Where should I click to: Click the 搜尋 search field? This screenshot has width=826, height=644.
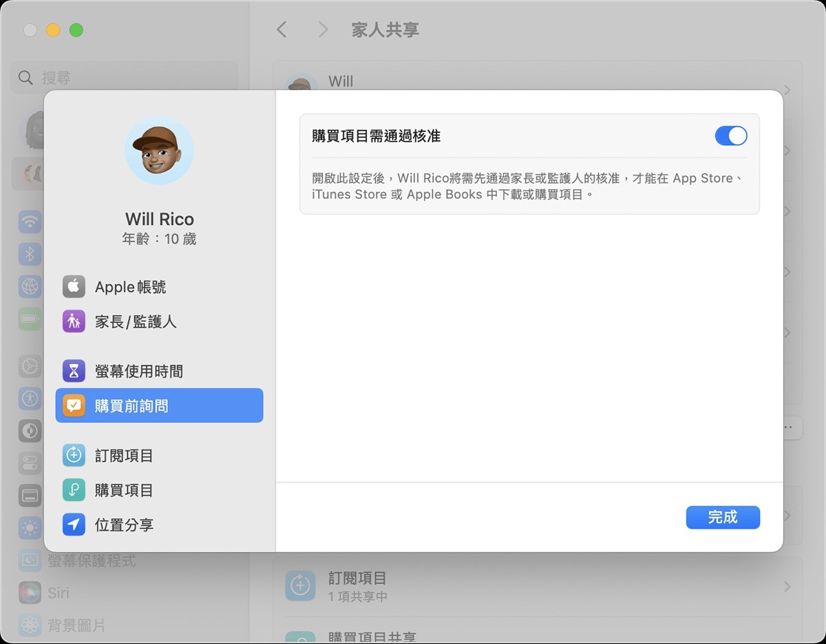[124, 78]
